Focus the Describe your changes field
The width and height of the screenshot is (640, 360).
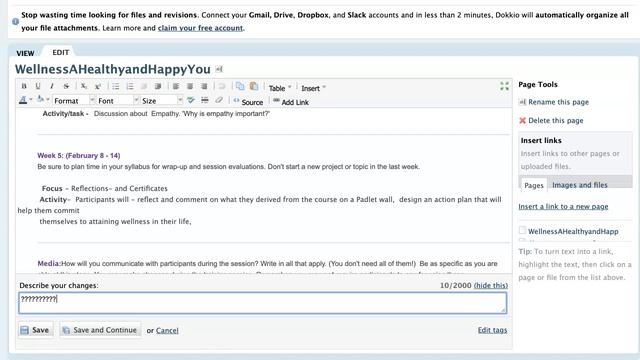tap(262, 303)
